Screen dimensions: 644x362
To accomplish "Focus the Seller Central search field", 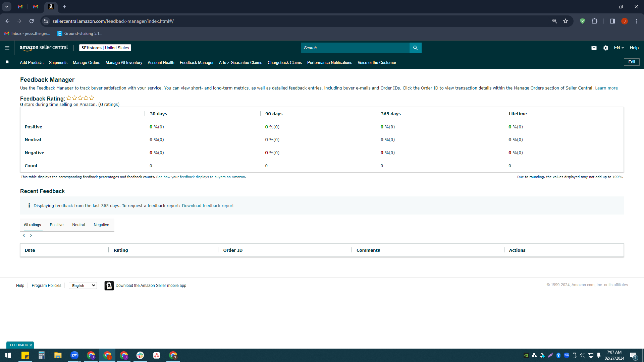I will tap(355, 48).
